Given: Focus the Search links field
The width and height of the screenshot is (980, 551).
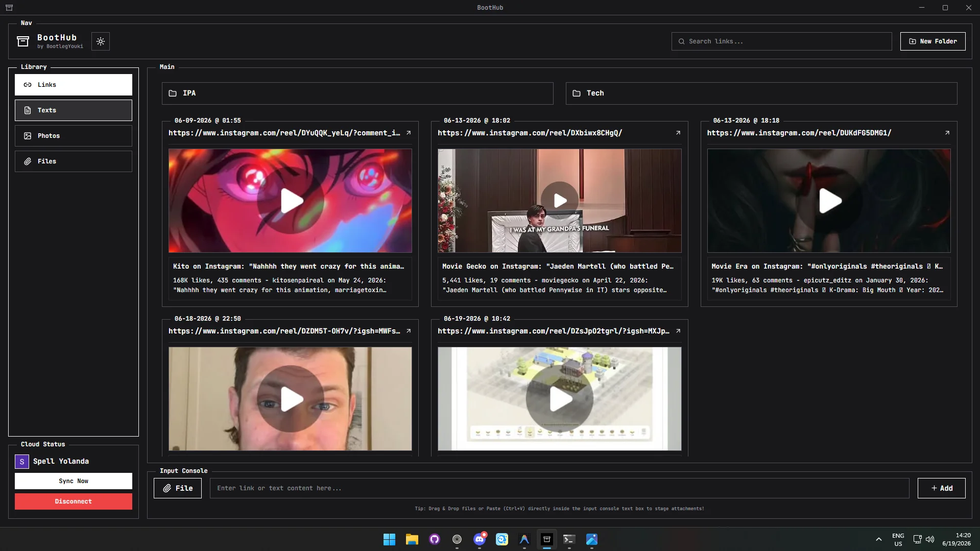Looking at the screenshot, I should coord(782,41).
